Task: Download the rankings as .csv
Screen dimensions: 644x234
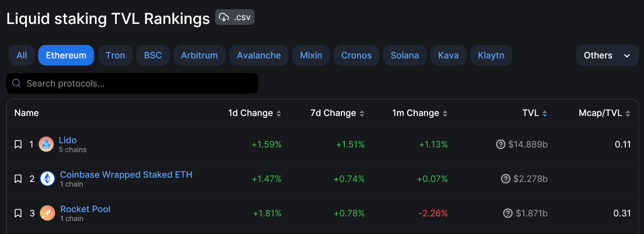Action: [x=234, y=17]
